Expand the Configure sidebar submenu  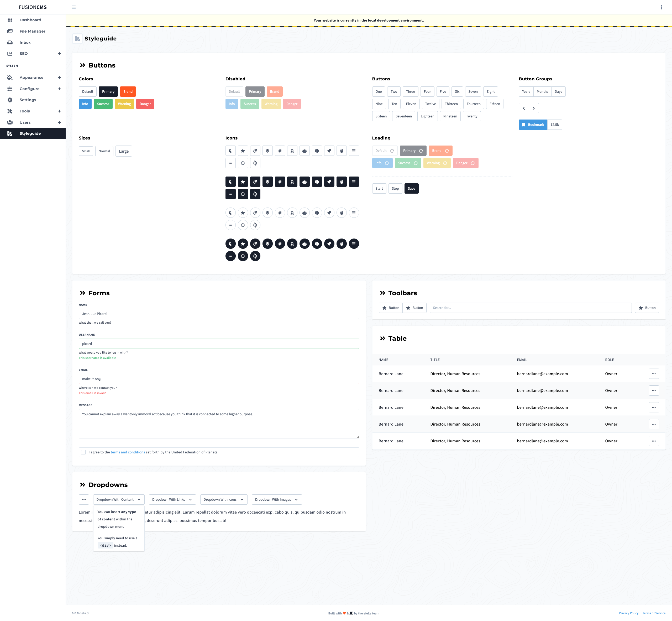[x=59, y=89]
